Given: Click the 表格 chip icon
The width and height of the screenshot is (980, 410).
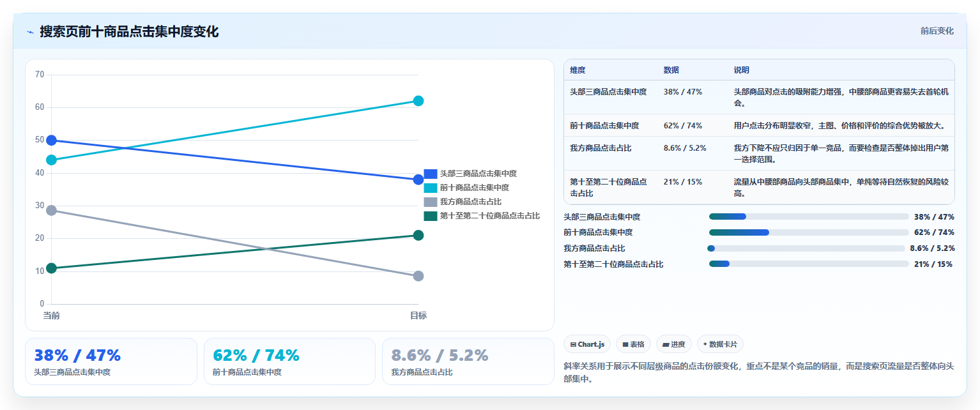Looking at the screenshot, I should tap(625, 345).
